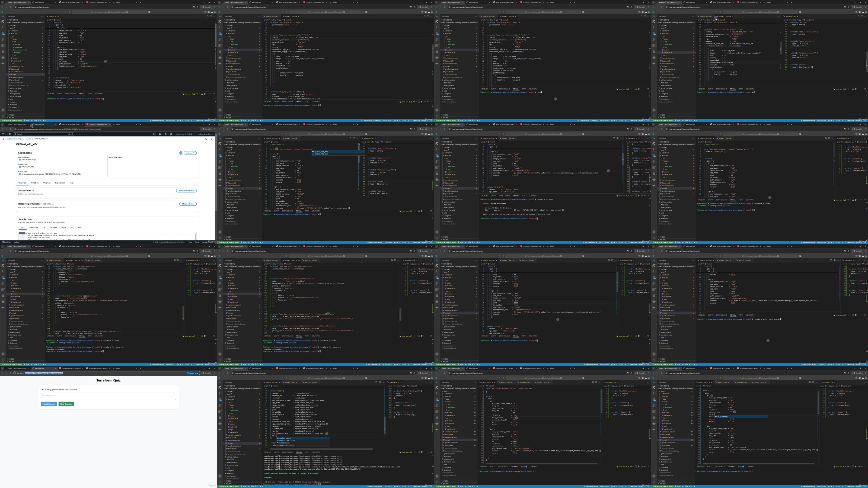Open Testing flask icon in top-left VS Code frame
Viewport: 868px width, 488px height.
(3, 51)
